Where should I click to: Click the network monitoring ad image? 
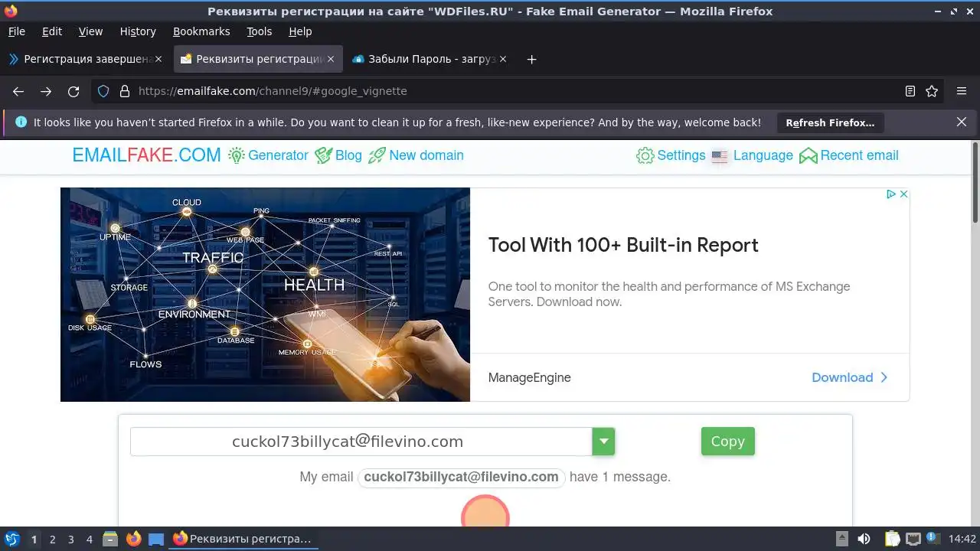point(265,295)
